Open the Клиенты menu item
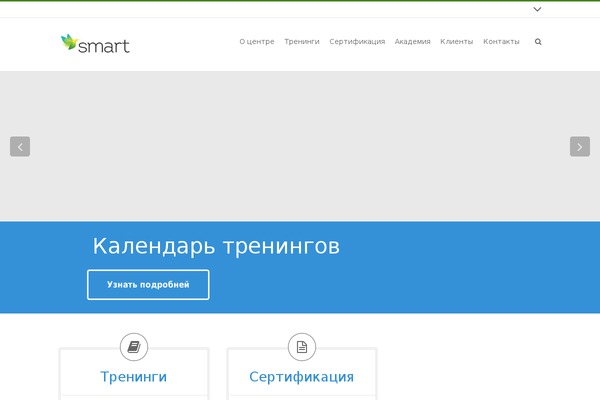The height and width of the screenshot is (400, 600). click(457, 41)
